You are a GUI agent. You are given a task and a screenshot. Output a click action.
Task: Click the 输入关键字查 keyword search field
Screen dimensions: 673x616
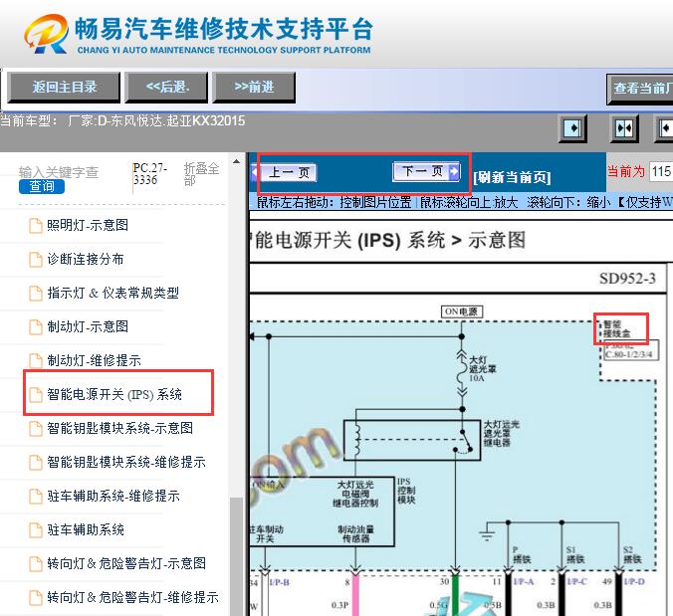click(x=59, y=172)
